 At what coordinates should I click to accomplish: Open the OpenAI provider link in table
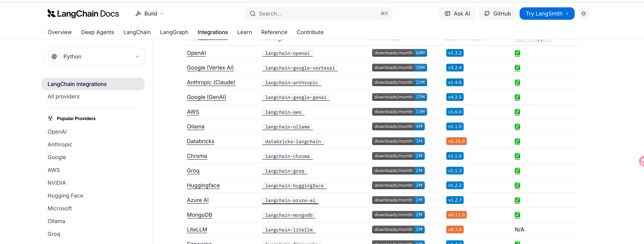pyautogui.click(x=196, y=53)
